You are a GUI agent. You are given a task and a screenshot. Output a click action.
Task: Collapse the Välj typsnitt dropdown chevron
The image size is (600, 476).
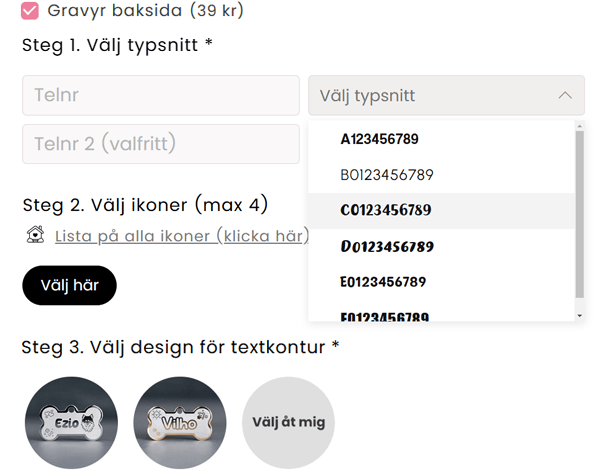[565, 96]
